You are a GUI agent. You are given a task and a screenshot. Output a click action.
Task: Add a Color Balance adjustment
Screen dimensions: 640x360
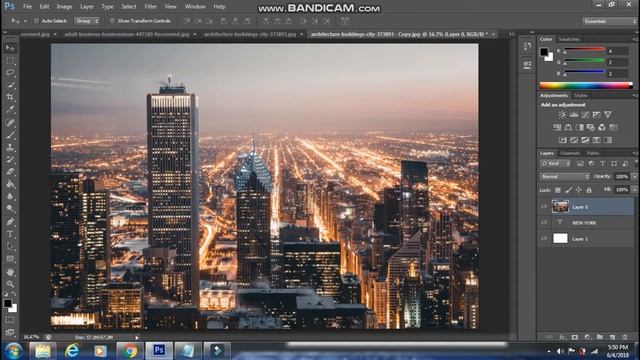pyautogui.click(x=568, y=127)
